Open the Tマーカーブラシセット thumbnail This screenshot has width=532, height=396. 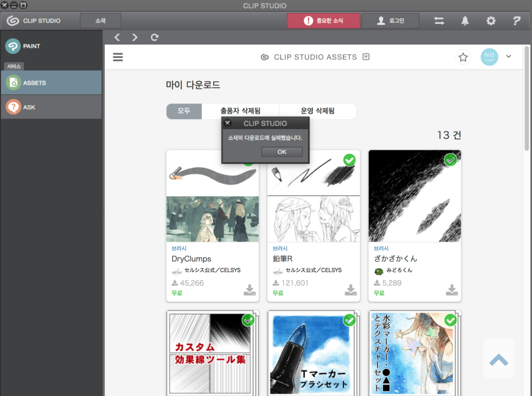[311, 353]
